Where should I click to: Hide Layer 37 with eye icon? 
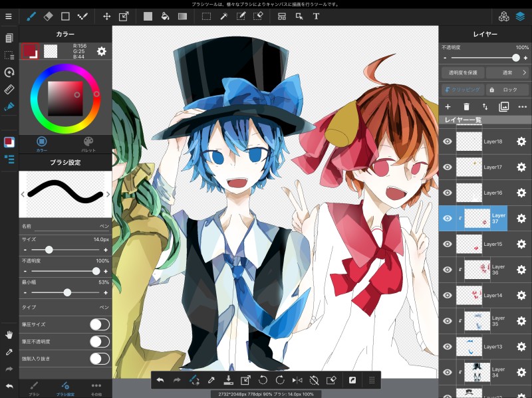(x=448, y=219)
